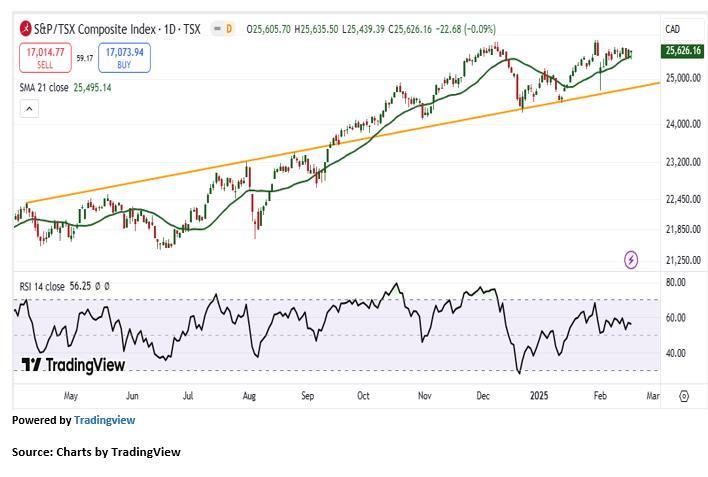Click the Nov label on the time axis
The image size is (708, 477).
click(x=424, y=396)
